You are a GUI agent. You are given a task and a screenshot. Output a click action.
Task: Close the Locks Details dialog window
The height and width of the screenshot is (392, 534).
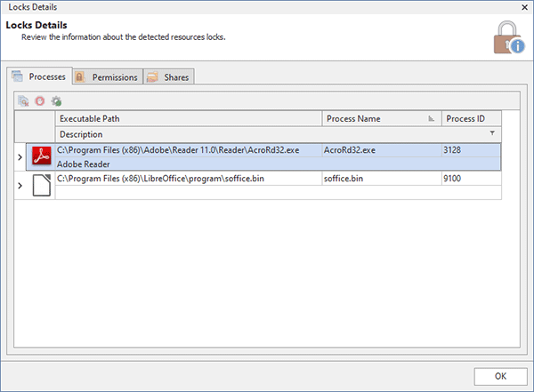522,6
